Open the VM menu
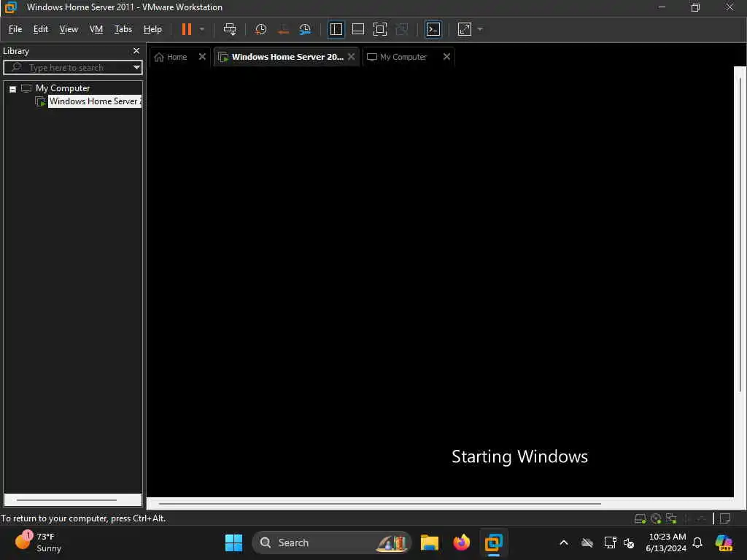 click(96, 29)
